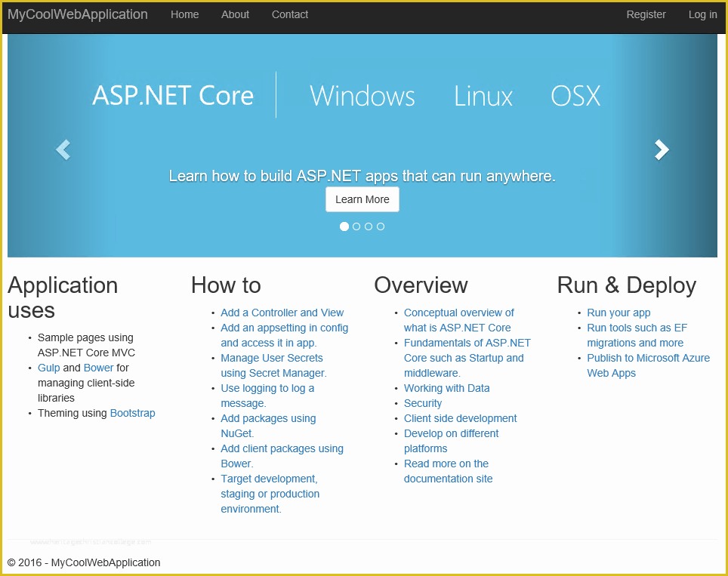728x576 pixels.
Task: Select the third carousel indicator dot
Action: pyautogui.click(x=369, y=226)
